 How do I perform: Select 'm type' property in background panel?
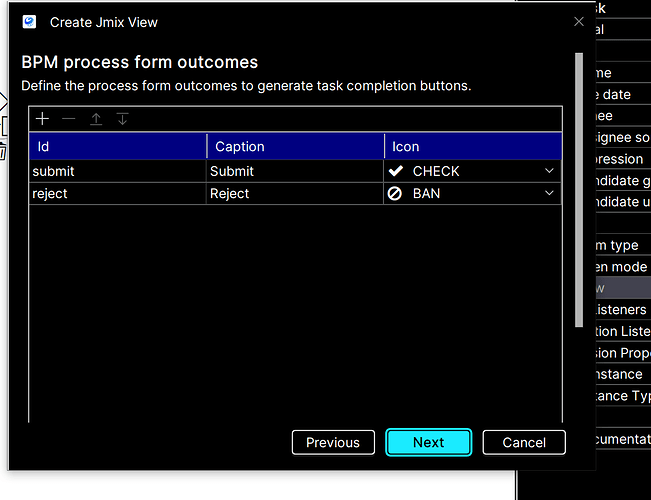(x=623, y=245)
